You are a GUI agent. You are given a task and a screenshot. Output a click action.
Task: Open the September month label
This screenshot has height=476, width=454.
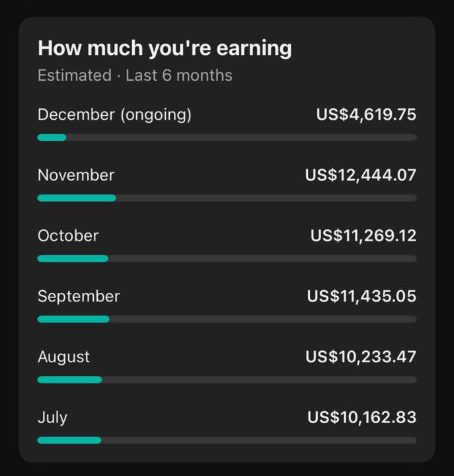(79, 296)
